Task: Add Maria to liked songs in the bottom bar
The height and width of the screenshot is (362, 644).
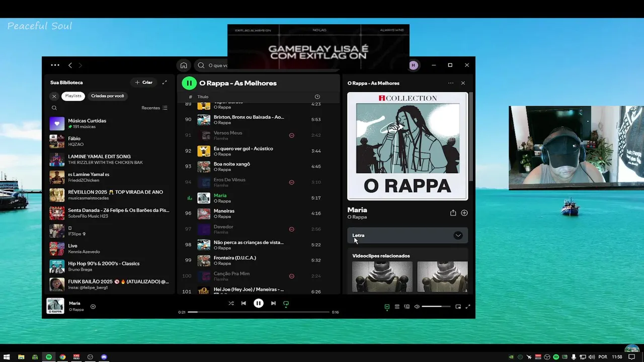Action: [x=93, y=306]
